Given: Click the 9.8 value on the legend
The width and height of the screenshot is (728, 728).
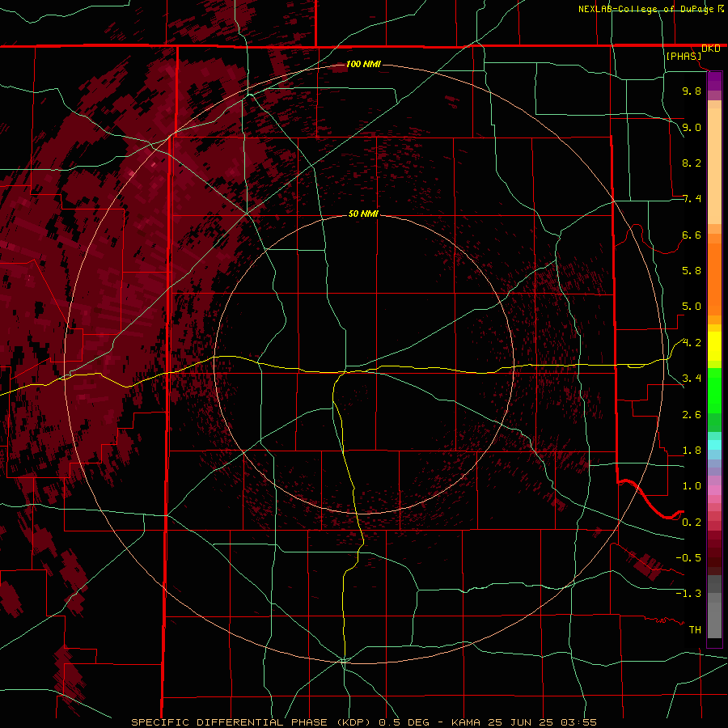Looking at the screenshot, I should tap(692, 91).
